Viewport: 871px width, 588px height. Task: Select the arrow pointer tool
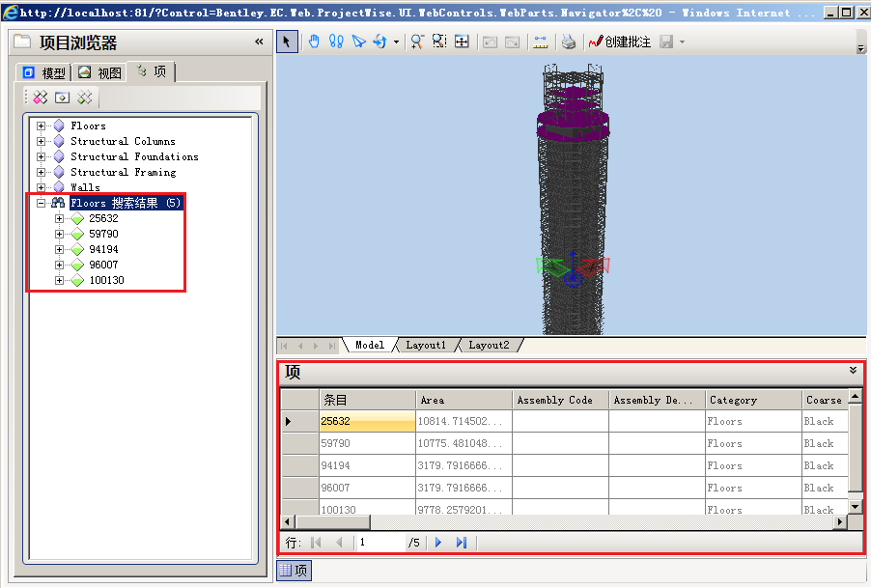[x=288, y=42]
